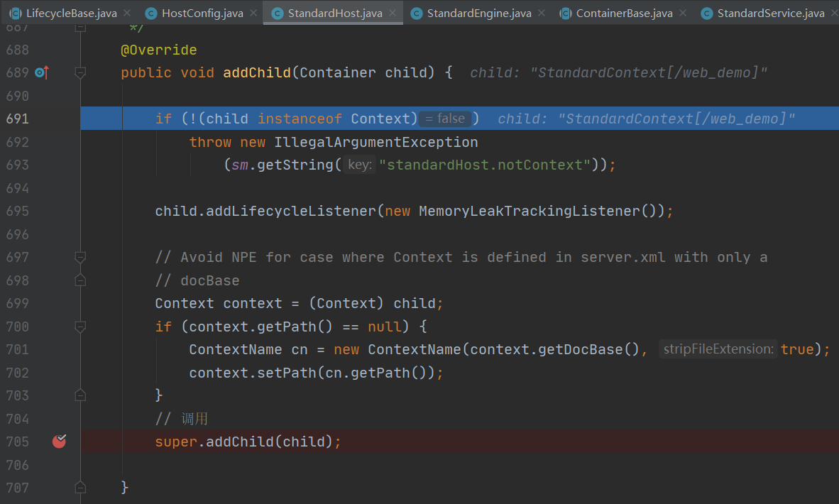Collapse the addChild method fold at line 689
The height and width of the screenshot is (504, 839).
(80, 73)
